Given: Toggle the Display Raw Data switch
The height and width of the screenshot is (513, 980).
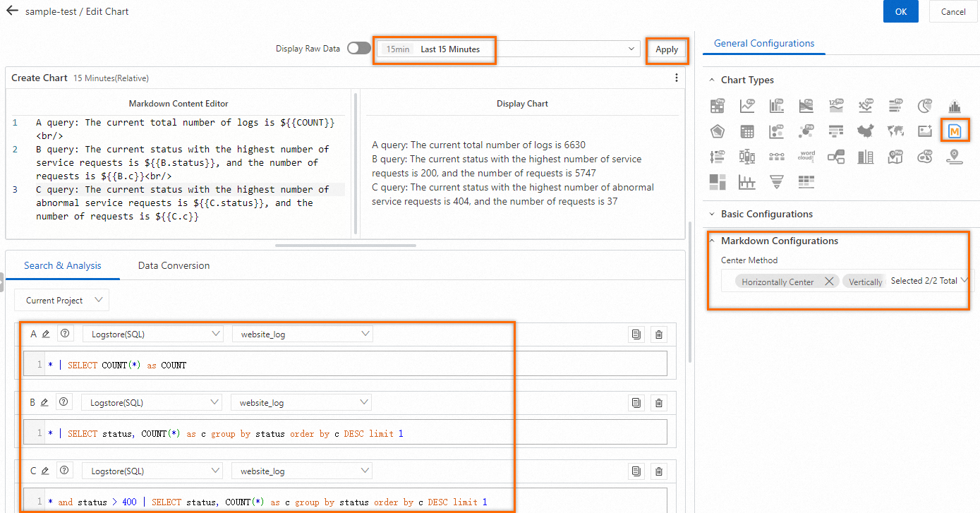Looking at the screenshot, I should [358, 49].
